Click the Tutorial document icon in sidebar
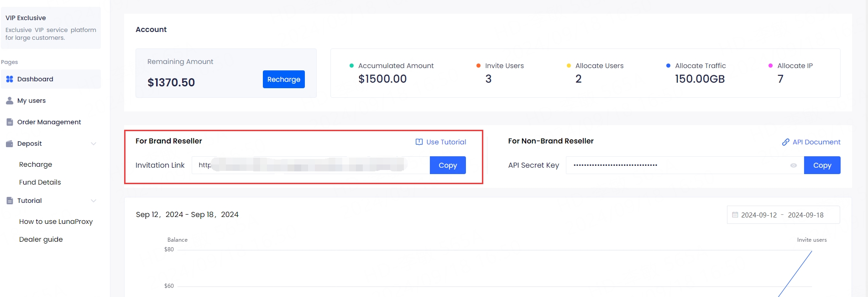868x297 pixels. (x=10, y=201)
